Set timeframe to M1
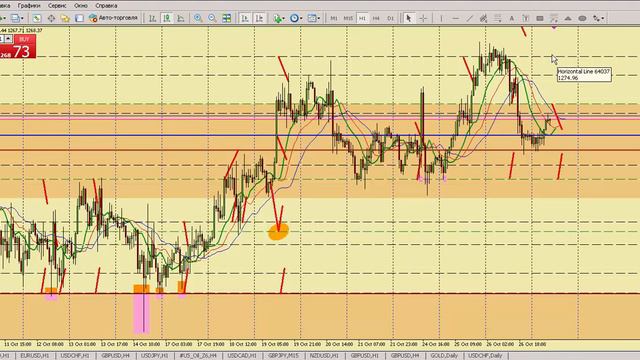The height and width of the screenshot is (360, 640). click(334, 18)
